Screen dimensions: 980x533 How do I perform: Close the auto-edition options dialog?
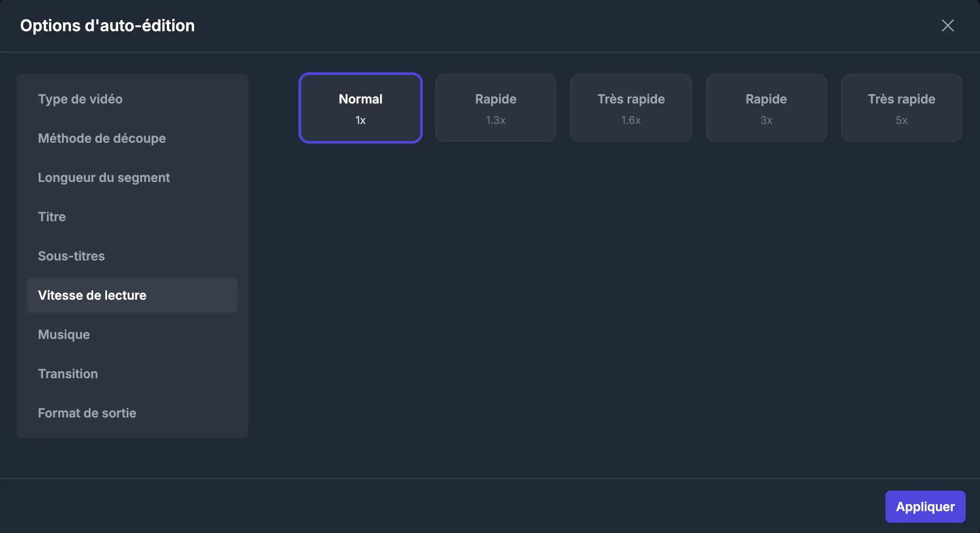click(947, 25)
